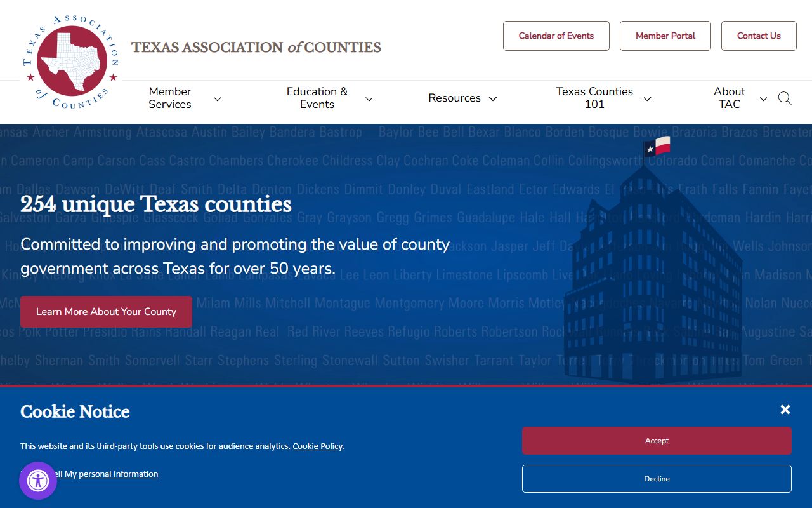Open the Cookie Policy link

(x=317, y=446)
